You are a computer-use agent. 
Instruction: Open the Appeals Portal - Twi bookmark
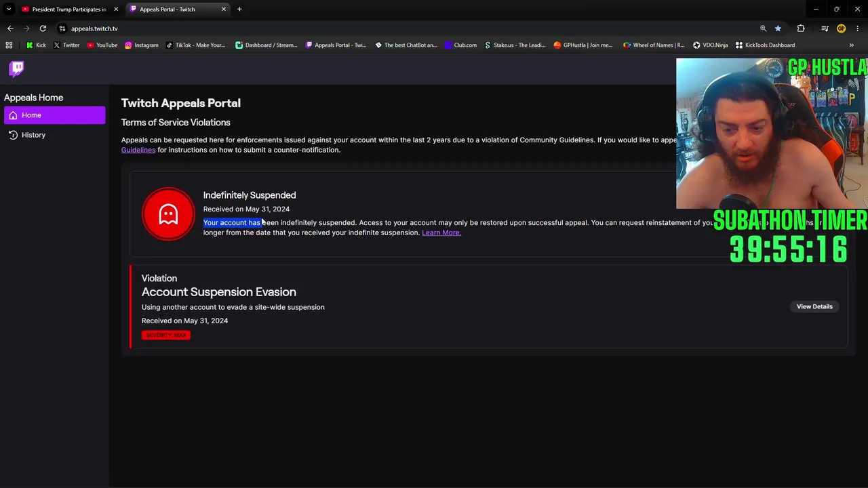tap(336, 45)
